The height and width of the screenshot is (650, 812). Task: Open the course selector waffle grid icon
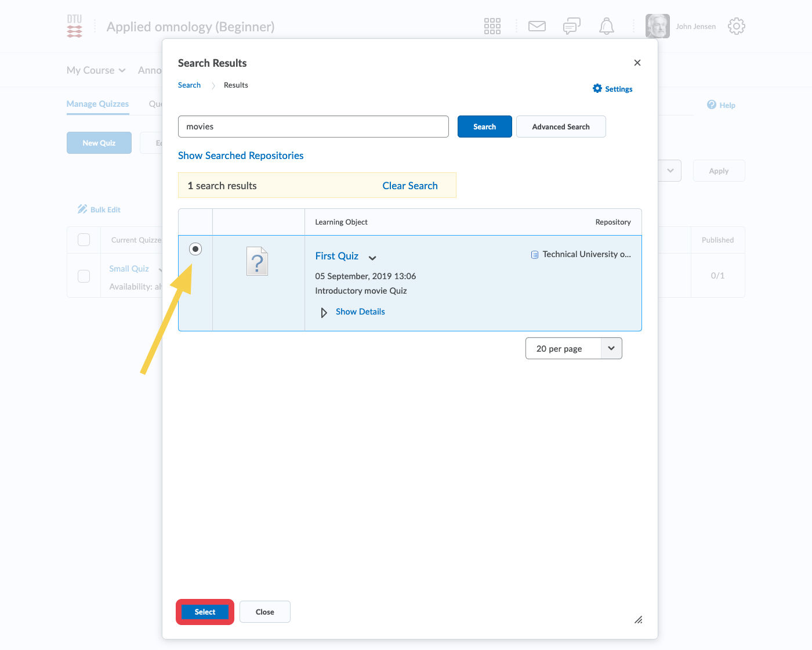click(x=492, y=26)
